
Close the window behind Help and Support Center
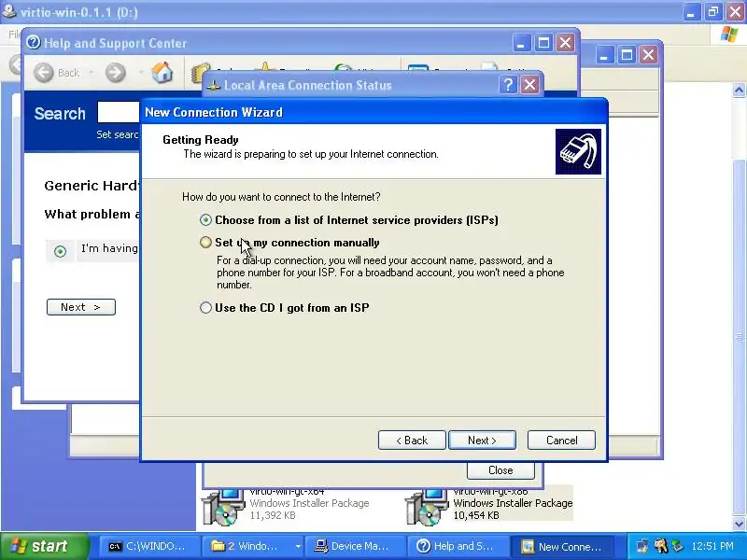[648, 55]
